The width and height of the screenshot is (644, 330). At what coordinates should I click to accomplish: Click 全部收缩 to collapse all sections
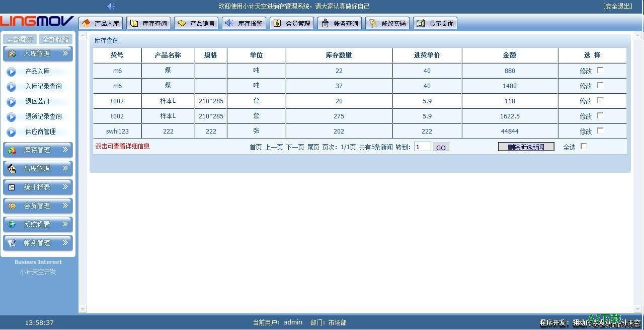(55, 39)
